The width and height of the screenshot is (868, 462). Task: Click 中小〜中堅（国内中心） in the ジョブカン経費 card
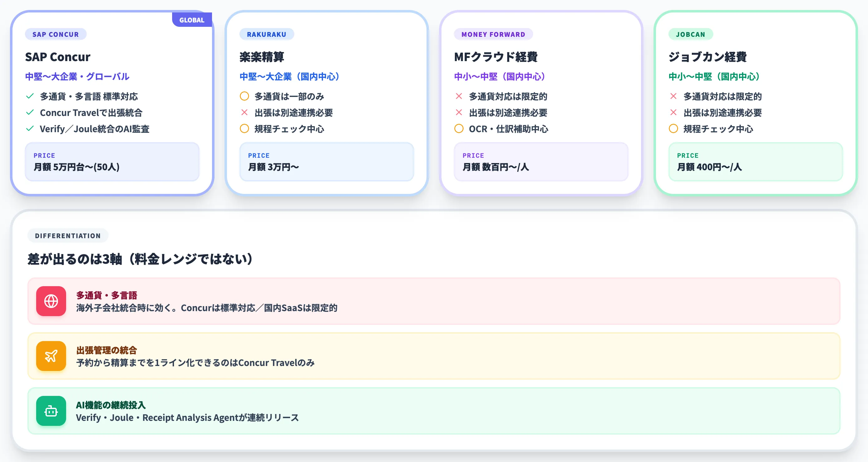714,76
